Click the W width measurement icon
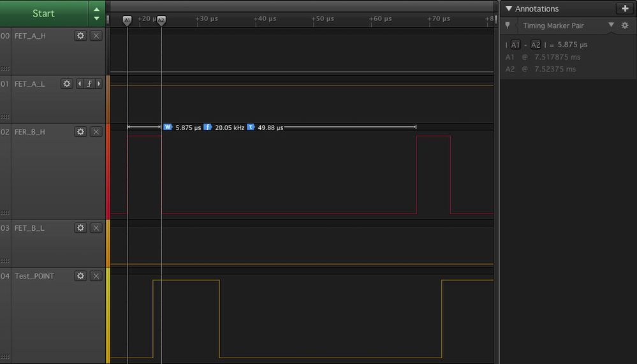Image resolution: width=637 pixels, height=364 pixels. [168, 127]
